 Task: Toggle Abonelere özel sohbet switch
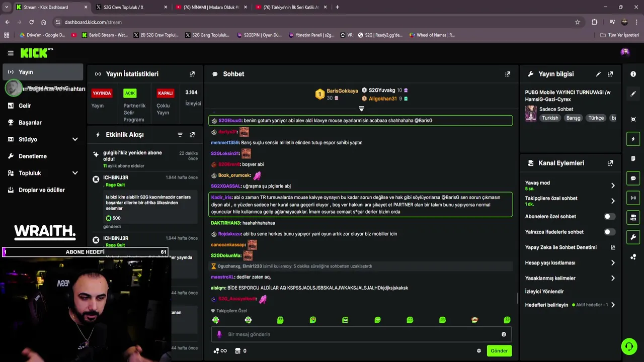609,217
